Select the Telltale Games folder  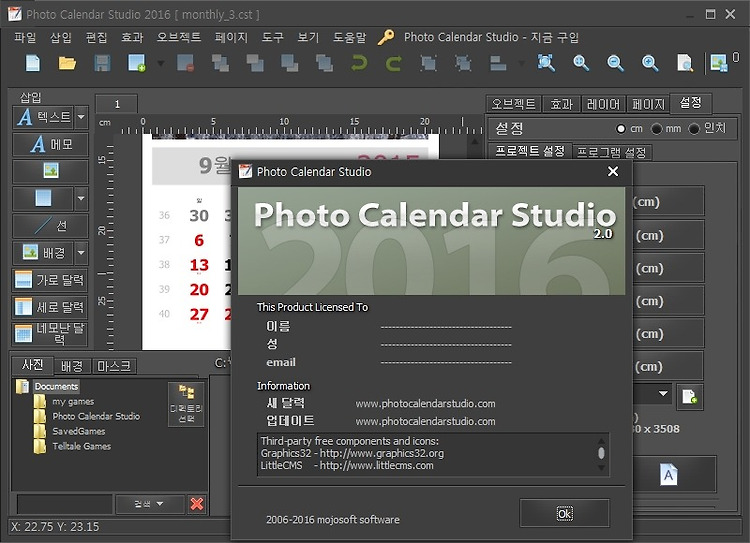pos(81,446)
